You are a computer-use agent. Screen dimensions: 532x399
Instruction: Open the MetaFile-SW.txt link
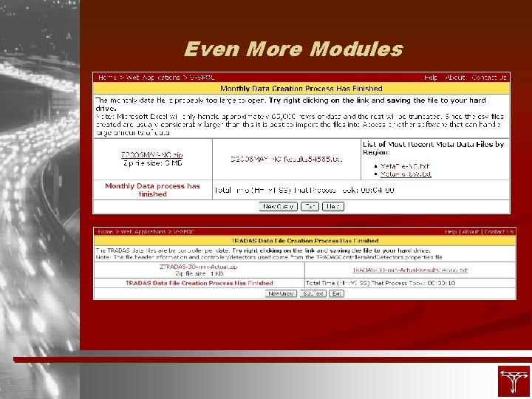point(406,174)
